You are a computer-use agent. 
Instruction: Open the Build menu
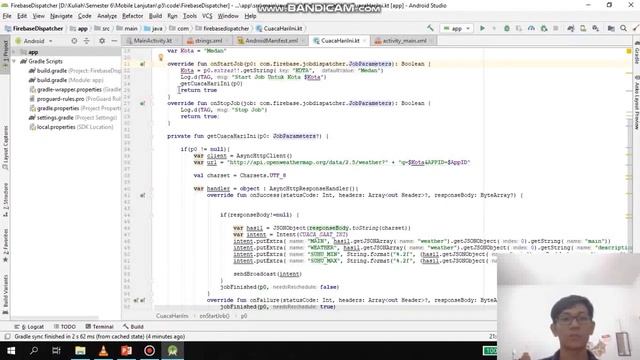coord(155,16)
